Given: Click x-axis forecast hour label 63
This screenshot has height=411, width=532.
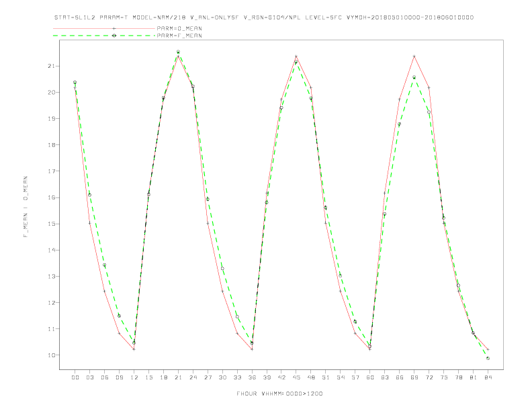Looking at the screenshot, I should tap(385, 377).
